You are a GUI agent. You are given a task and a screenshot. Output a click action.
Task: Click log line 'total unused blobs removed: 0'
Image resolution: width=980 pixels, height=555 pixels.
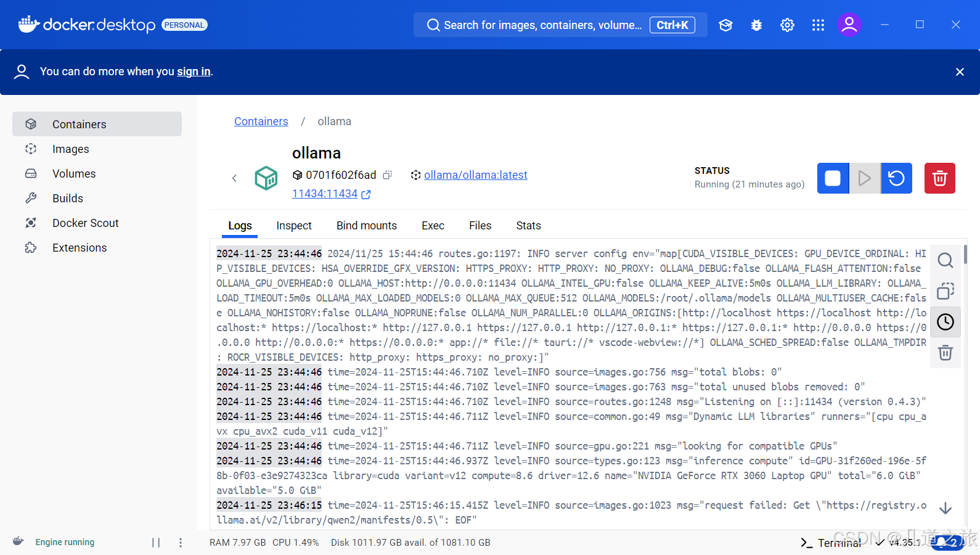(541, 387)
